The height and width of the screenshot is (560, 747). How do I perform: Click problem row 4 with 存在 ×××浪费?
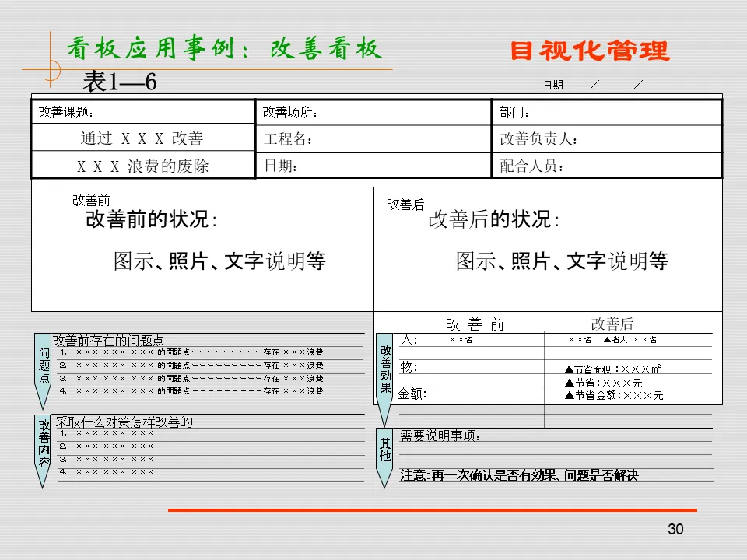click(191, 391)
